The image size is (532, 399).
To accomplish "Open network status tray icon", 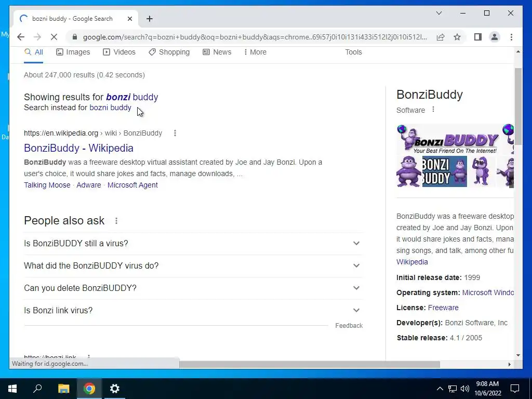I will click(453, 389).
